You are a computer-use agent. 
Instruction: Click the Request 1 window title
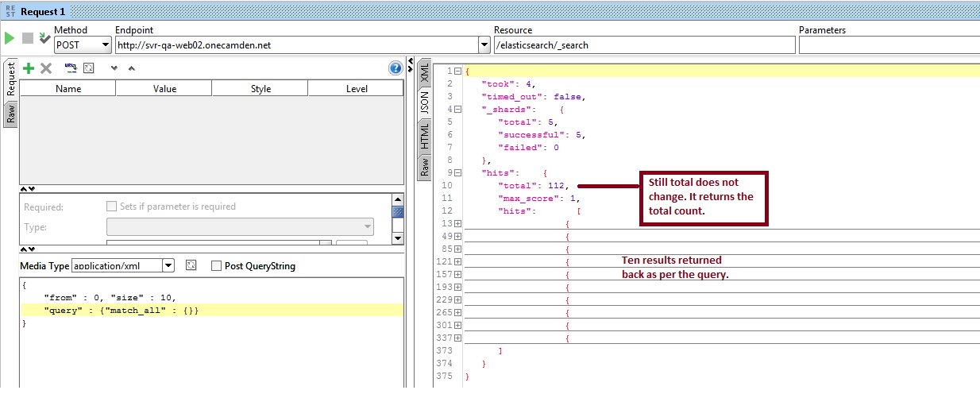[x=43, y=11]
